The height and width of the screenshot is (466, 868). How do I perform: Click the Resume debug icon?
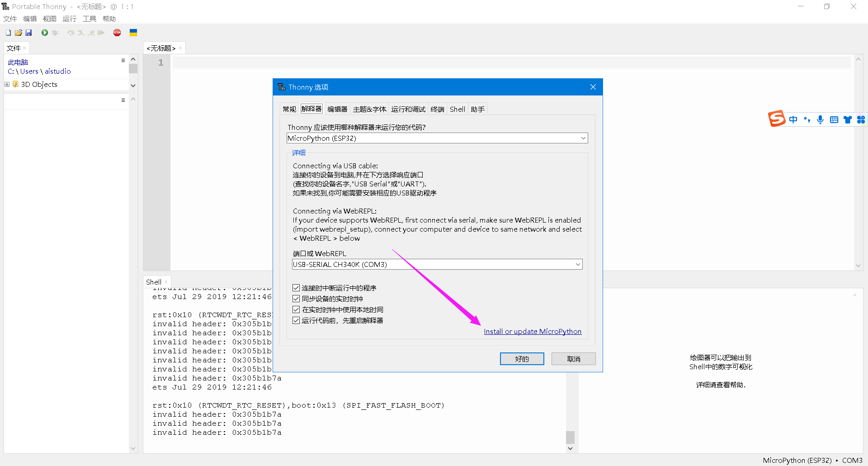[x=101, y=33]
